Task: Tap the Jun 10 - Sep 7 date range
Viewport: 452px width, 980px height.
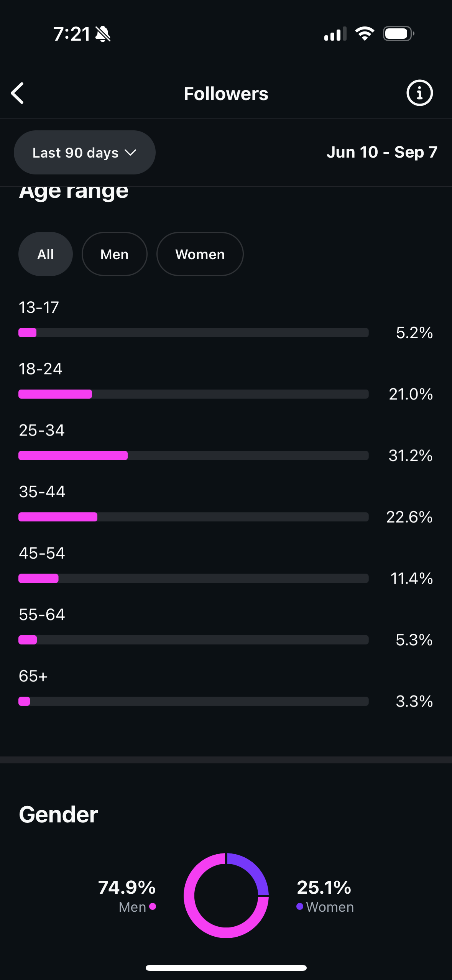Action: [x=381, y=152]
